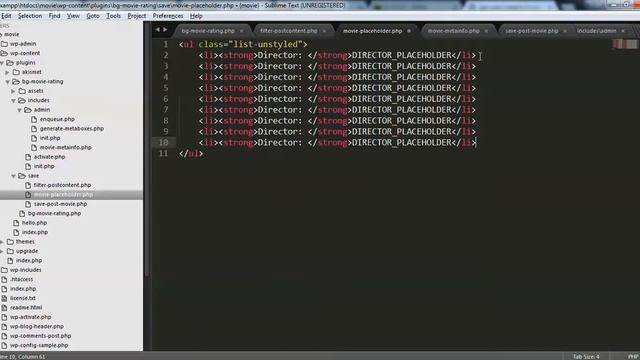Viewport: 640px width, 360px height.
Task: Click the sidebar vertical scrollbar
Action: pyautogui.click(x=147, y=149)
